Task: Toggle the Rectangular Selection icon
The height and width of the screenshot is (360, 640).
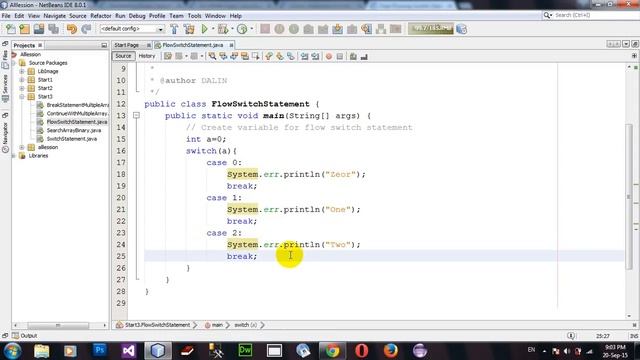Action: [x=256, y=57]
